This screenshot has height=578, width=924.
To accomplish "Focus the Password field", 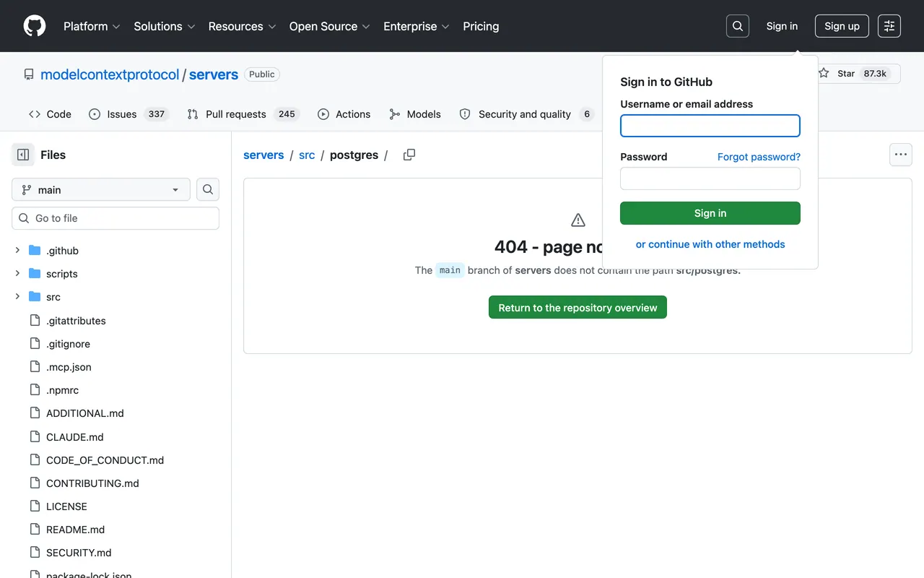I will click(710, 178).
